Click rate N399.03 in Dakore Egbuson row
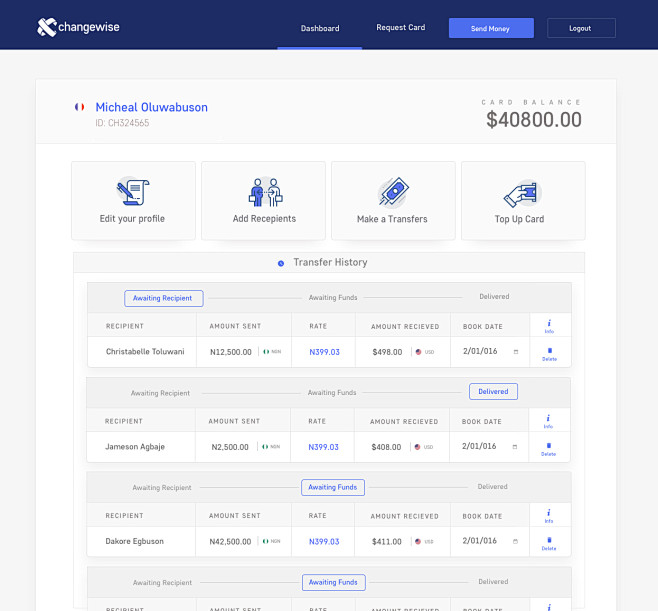Screen dimensions: 658x611 pyautogui.click(x=324, y=541)
